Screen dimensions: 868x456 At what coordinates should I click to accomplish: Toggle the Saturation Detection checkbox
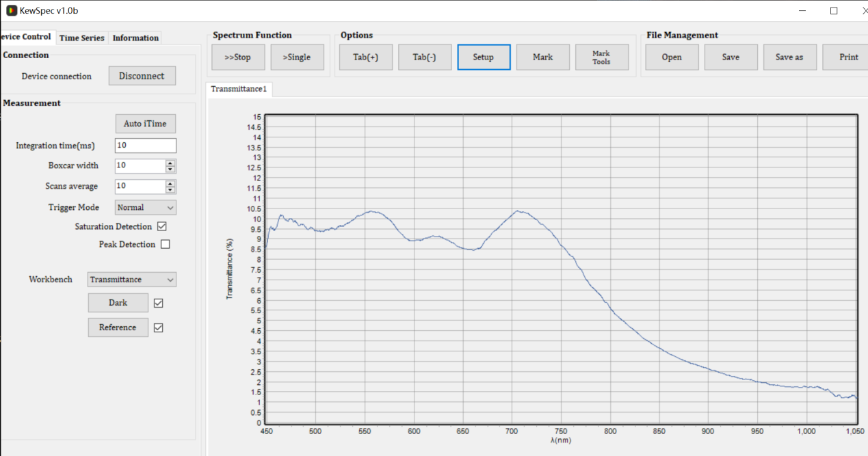162,226
